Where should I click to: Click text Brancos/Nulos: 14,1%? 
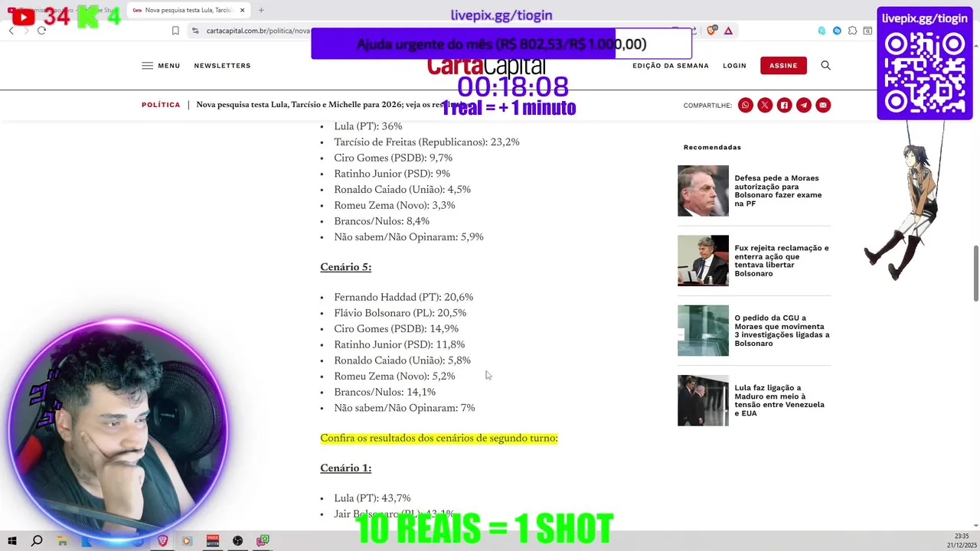pos(384,393)
